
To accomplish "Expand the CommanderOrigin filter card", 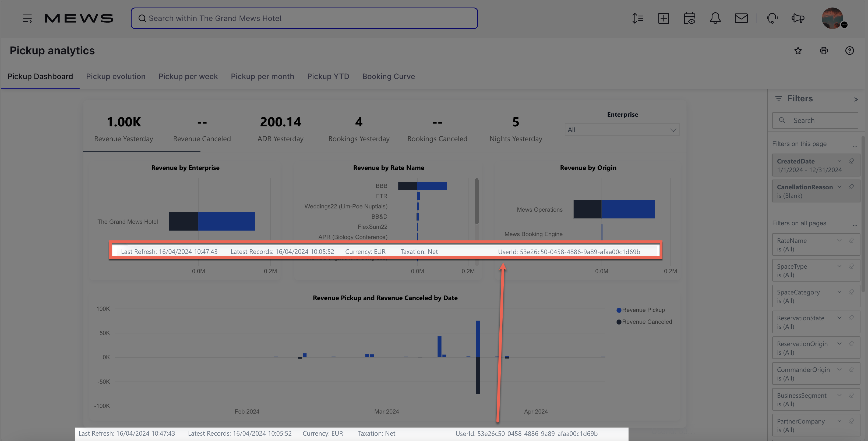I will 839,370.
